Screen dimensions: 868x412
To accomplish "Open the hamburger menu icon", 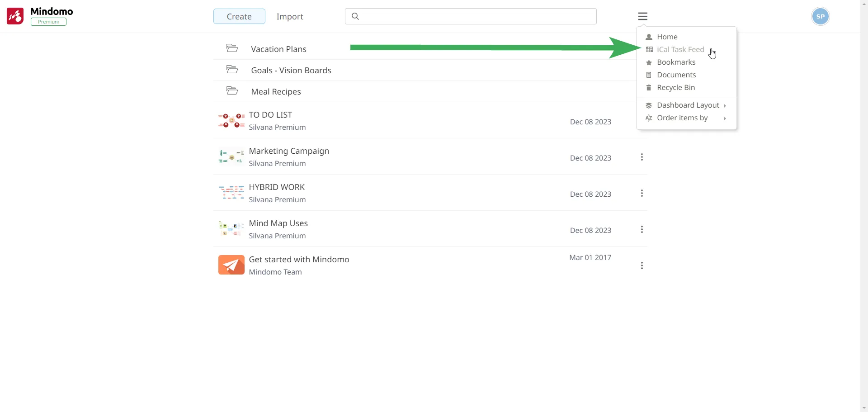I will coord(642,17).
